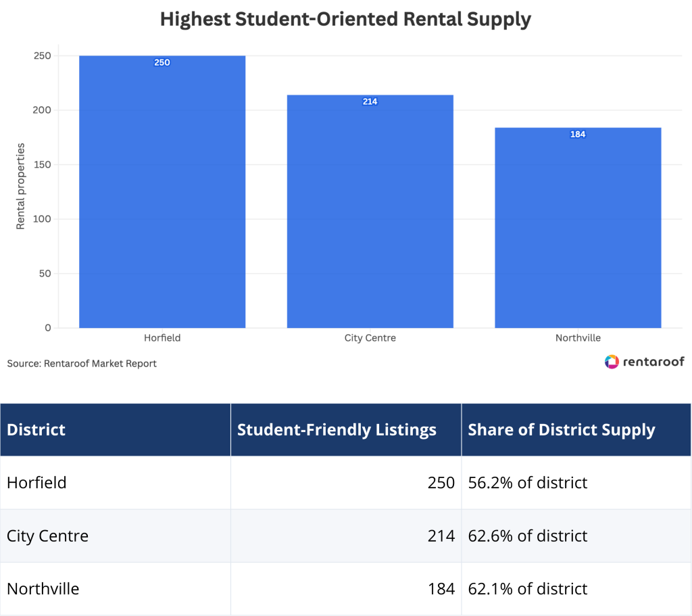Click the 62.1% of district cell
The image size is (692, 616).
coord(576,589)
